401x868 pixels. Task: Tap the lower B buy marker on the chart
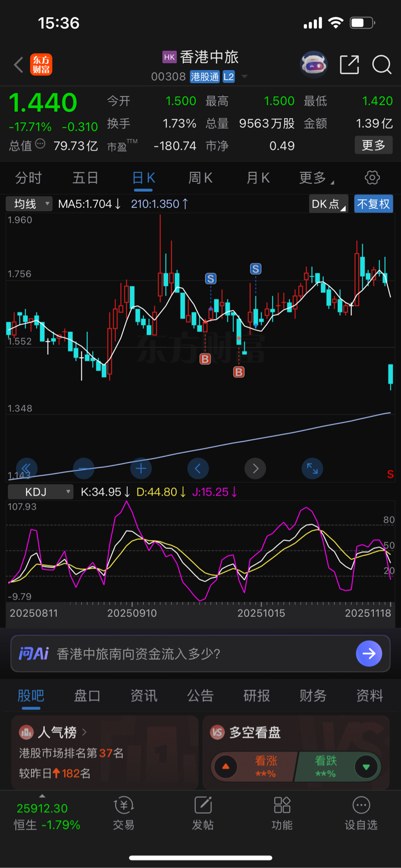coord(239,372)
